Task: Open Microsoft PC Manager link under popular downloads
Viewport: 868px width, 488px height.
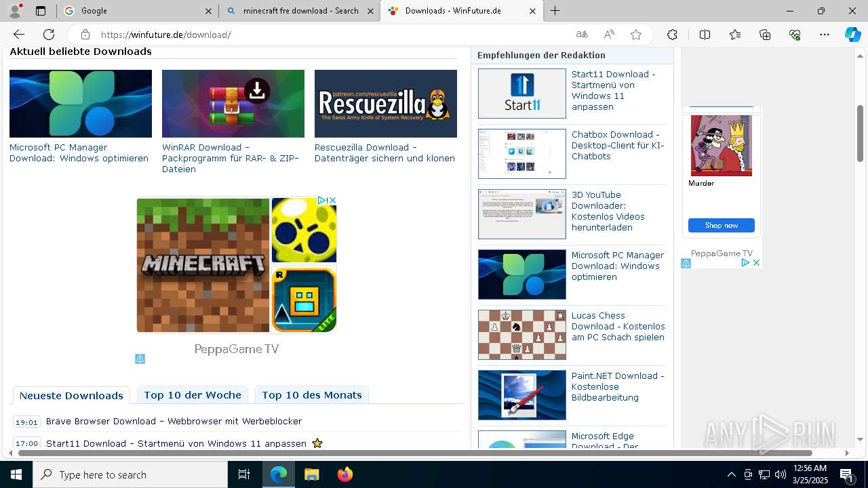Action: [x=79, y=152]
